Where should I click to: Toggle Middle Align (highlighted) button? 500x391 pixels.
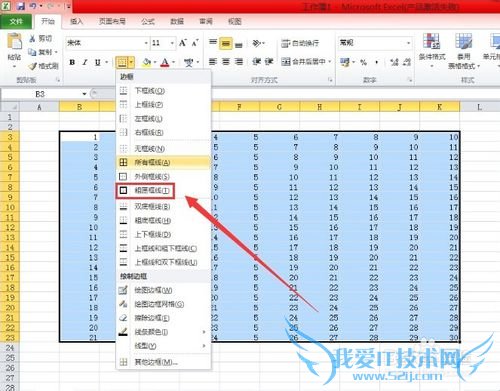[x=226, y=43]
